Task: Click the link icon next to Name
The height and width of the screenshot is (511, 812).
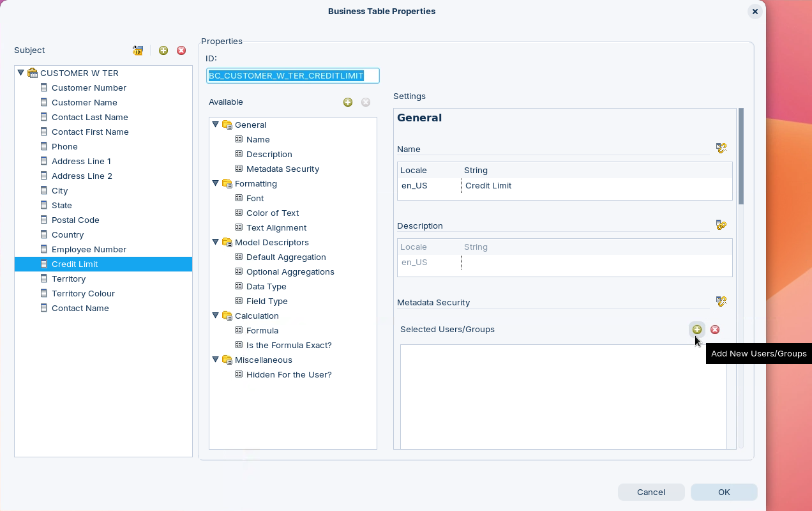Action: 721,148
